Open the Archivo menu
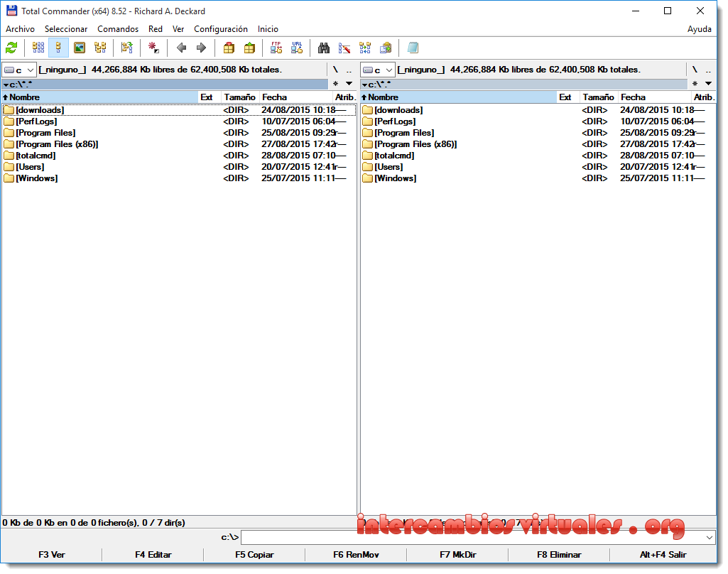Viewport: 728px width, 574px height. tap(20, 29)
